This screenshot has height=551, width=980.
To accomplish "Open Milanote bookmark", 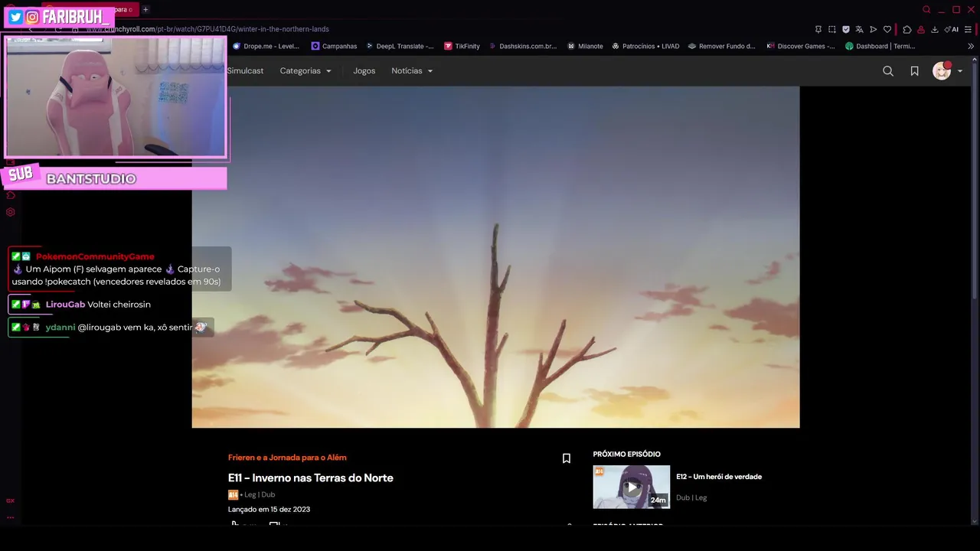I will tap(585, 46).
